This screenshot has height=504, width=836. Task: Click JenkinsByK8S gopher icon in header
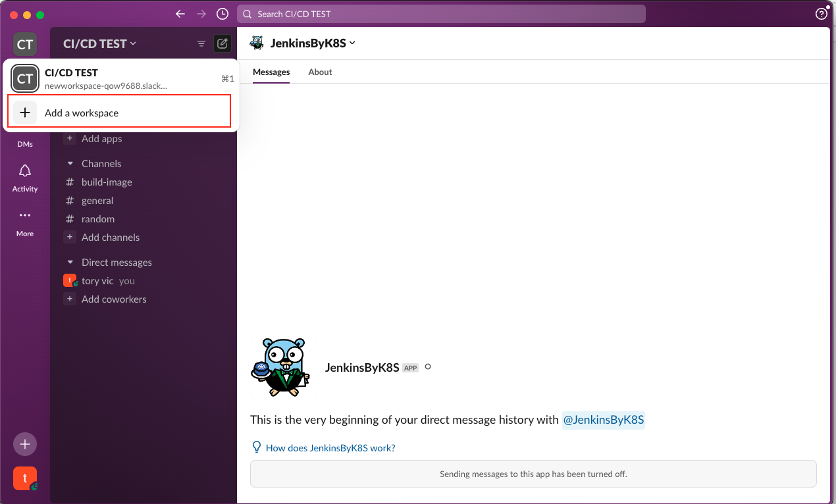point(257,43)
